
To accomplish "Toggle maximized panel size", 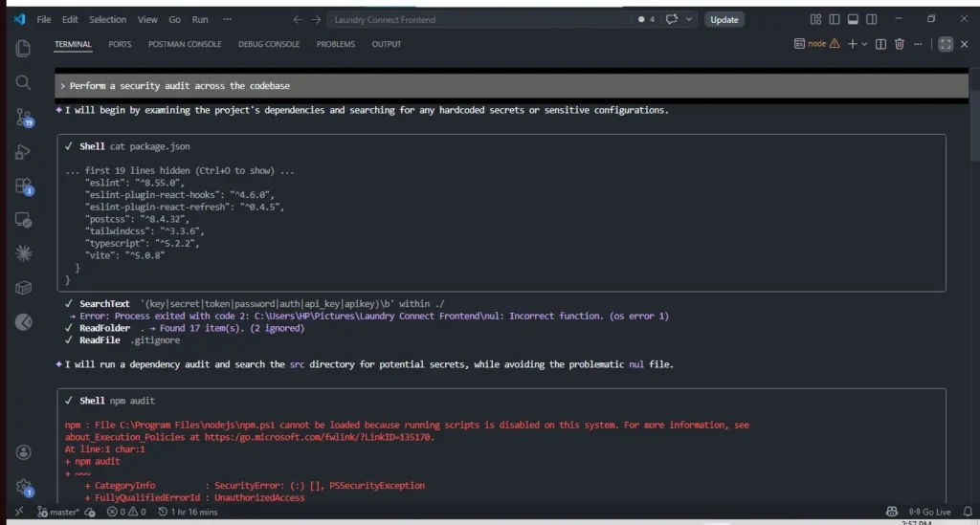I will [946, 44].
